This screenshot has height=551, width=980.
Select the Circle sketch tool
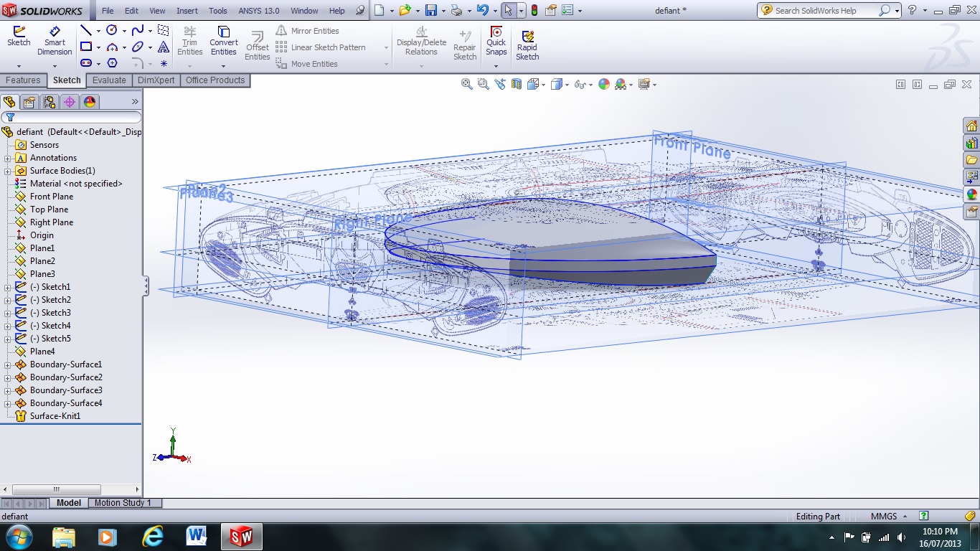coord(112,30)
